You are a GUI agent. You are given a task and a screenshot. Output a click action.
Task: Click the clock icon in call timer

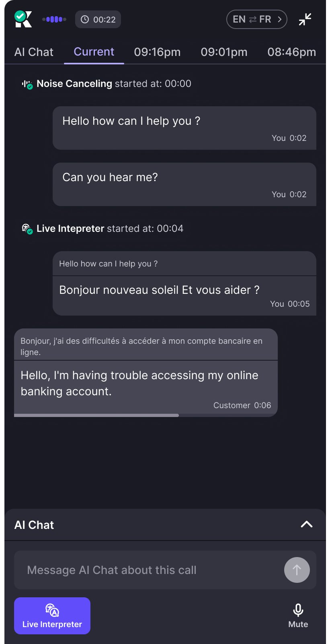click(x=85, y=19)
